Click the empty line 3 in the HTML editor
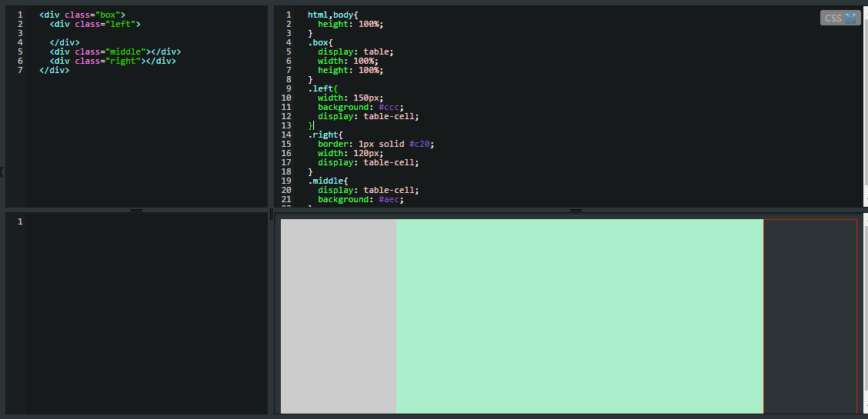The height and width of the screenshot is (419, 868). tap(147, 33)
